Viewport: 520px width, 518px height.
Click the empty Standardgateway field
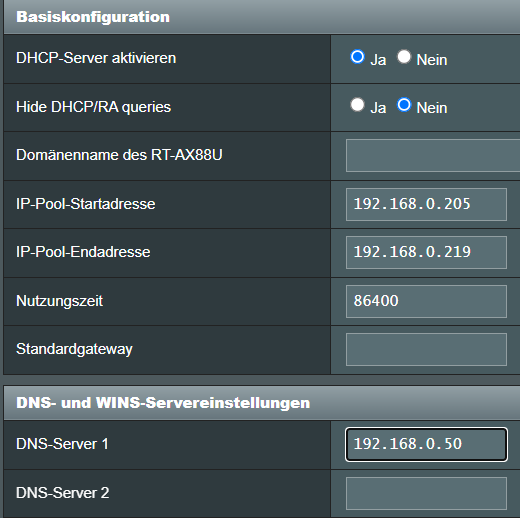click(x=426, y=349)
